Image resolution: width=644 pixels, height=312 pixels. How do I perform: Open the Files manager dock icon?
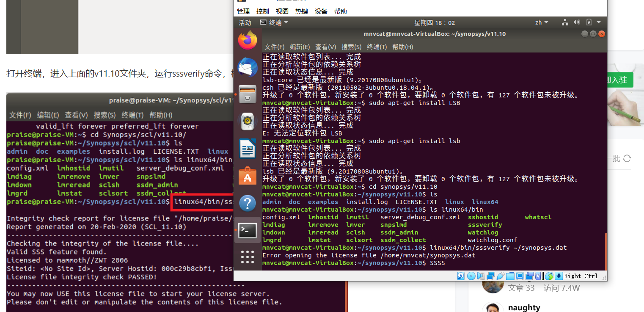coord(248,94)
